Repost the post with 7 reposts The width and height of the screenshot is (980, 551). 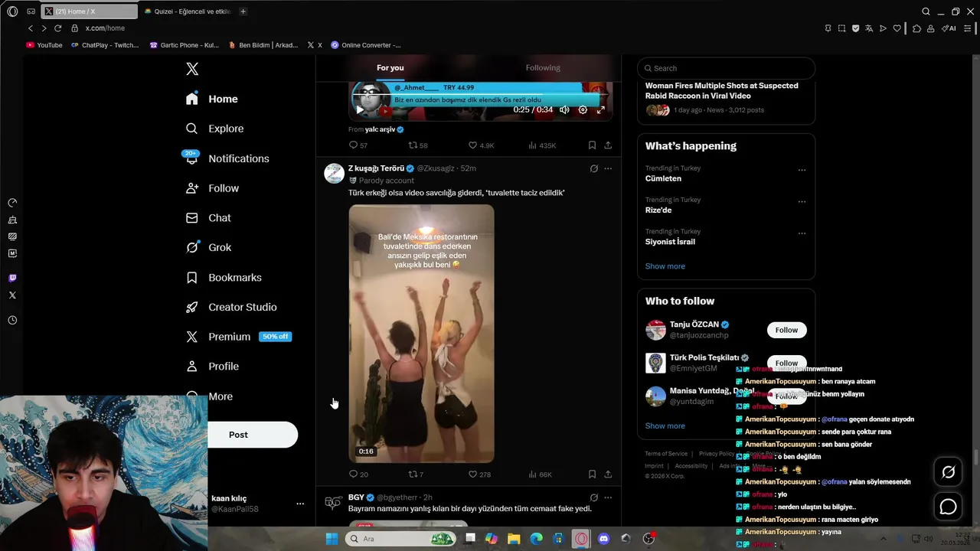point(416,474)
